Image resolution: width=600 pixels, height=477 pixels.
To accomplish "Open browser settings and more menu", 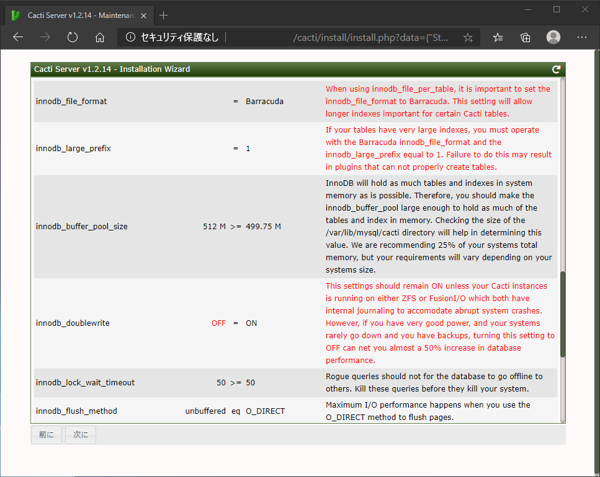I will point(582,37).
